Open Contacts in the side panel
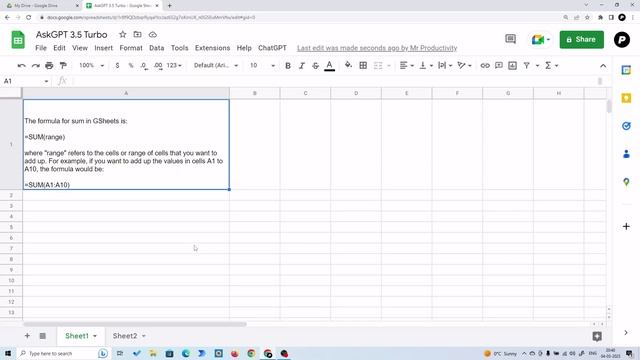 pyautogui.click(x=626, y=154)
